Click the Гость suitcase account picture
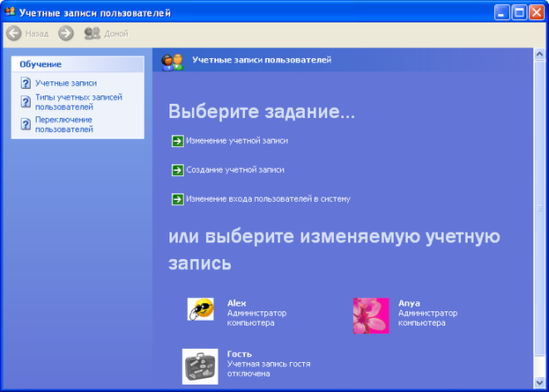Viewport: 549px width, 392px height. pyautogui.click(x=200, y=366)
